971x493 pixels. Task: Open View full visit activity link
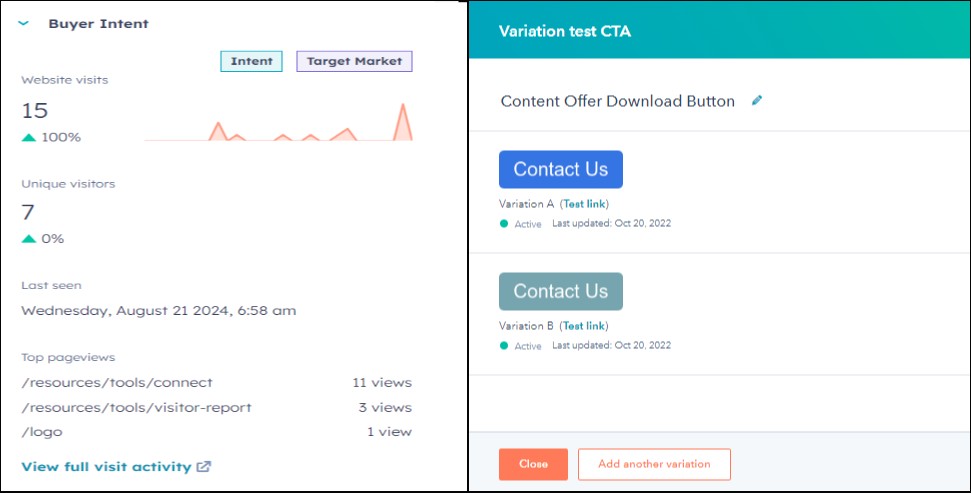tap(107, 467)
